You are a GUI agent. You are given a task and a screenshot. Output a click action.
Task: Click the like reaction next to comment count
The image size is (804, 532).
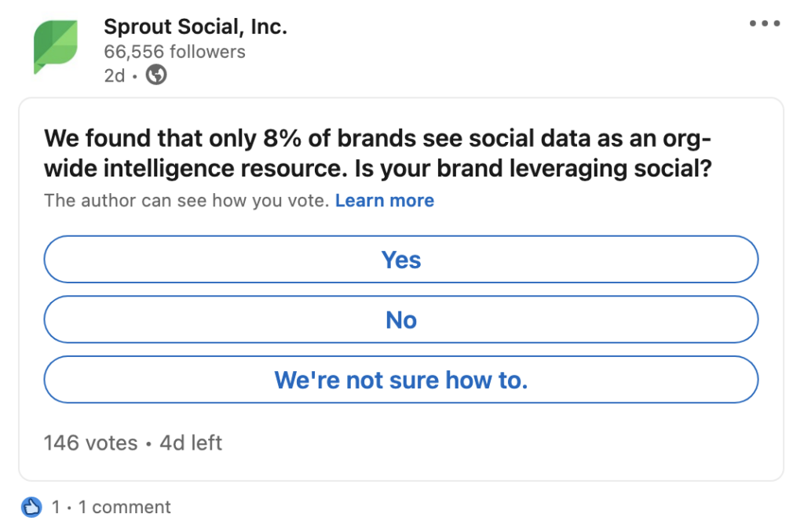pos(31,507)
